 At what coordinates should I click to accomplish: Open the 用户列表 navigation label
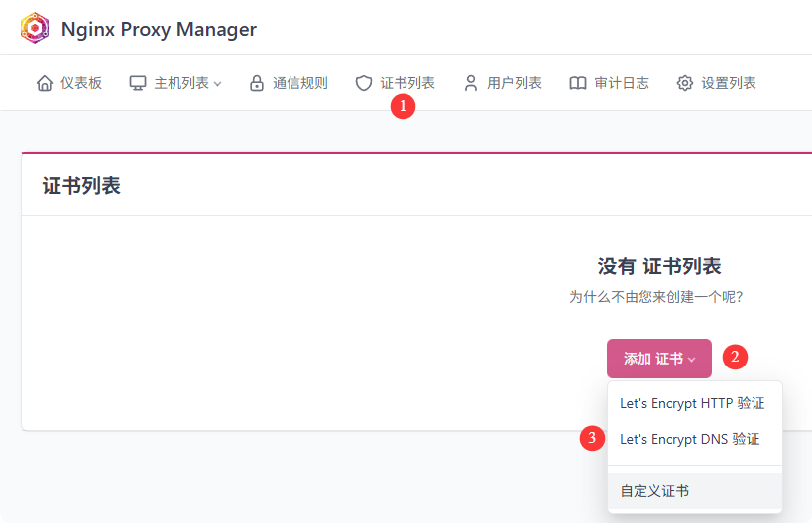[x=515, y=83]
